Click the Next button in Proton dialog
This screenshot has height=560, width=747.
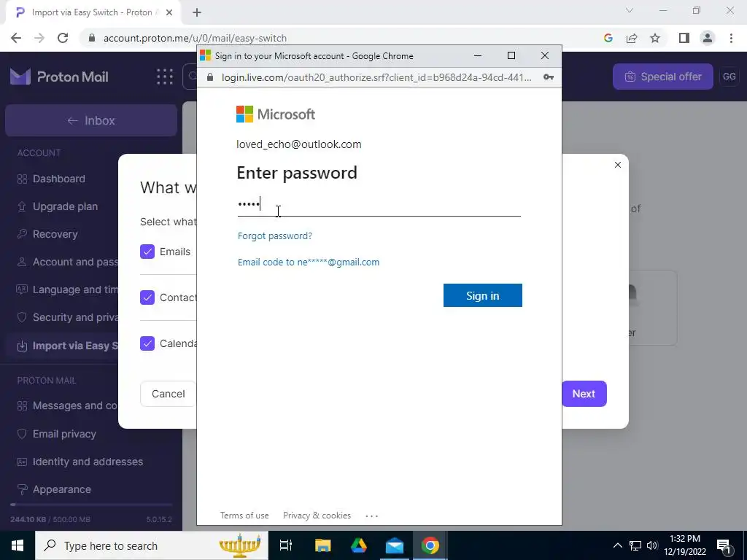coord(584,394)
